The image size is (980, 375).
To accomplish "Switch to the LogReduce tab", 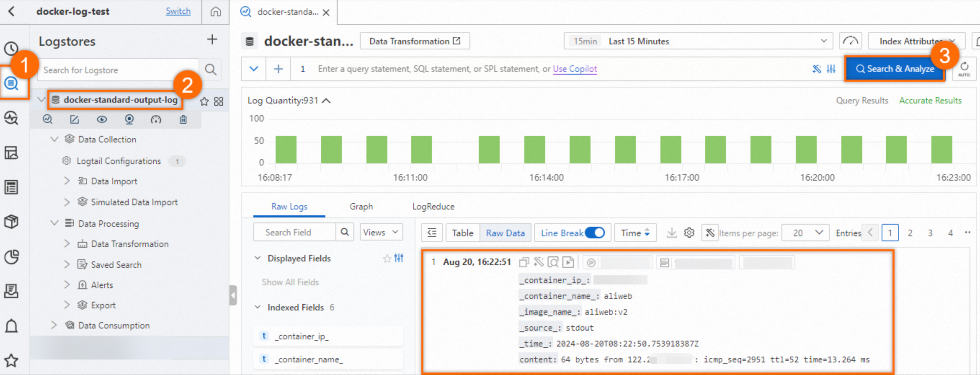I will pyautogui.click(x=433, y=206).
